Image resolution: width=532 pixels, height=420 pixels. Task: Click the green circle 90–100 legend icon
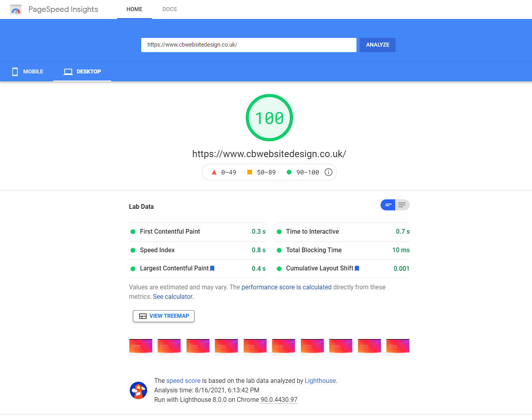(x=289, y=172)
